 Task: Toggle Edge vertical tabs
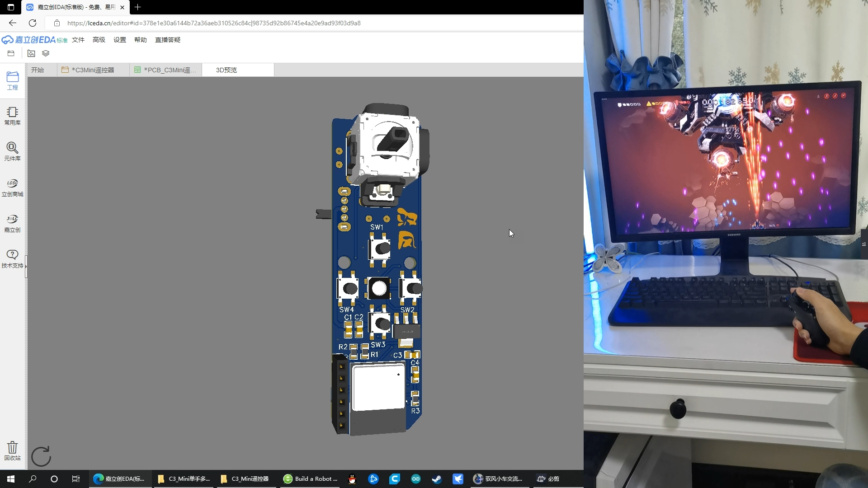[x=11, y=7]
